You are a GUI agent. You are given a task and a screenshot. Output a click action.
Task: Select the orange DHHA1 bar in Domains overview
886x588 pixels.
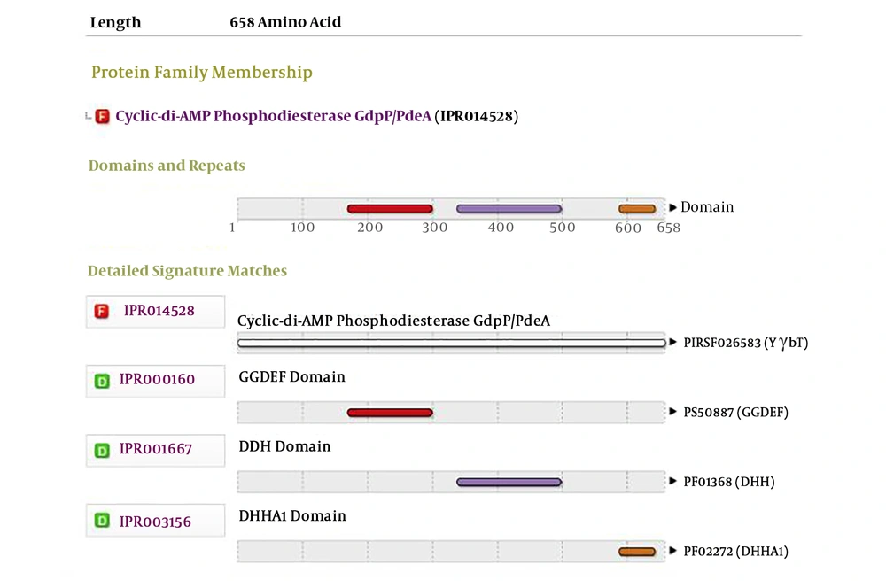(x=637, y=209)
